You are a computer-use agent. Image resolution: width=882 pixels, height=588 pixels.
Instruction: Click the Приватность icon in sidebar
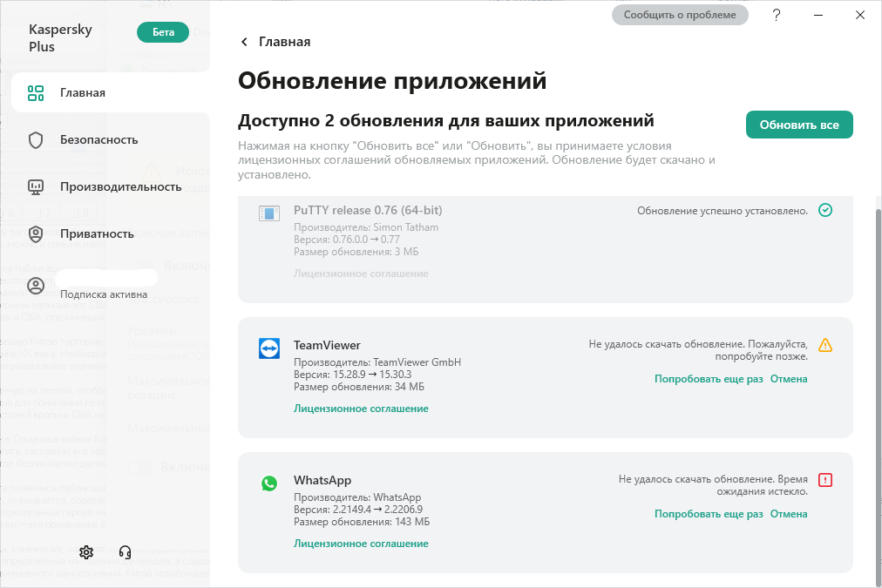36,233
